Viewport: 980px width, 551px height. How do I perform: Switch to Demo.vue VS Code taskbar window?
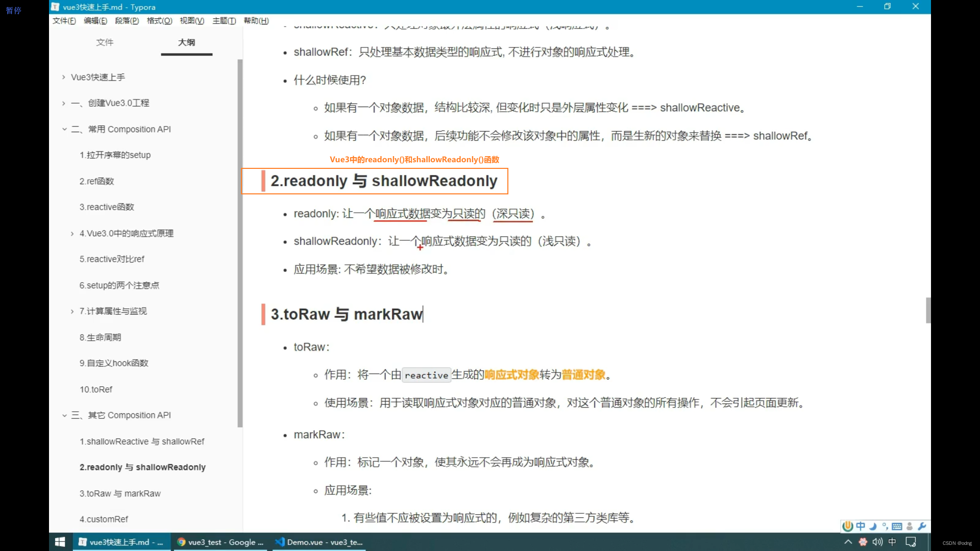[319, 542]
